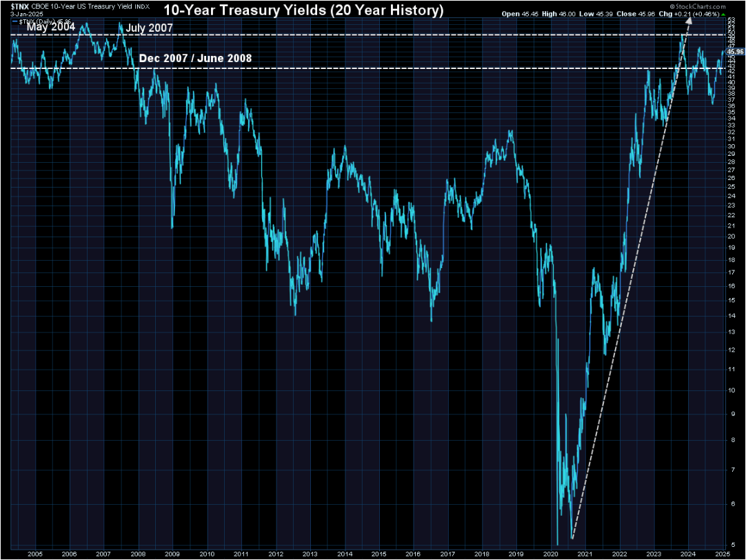
Task: Click the 2013 label on the x-axis
Action: [x=310, y=554]
